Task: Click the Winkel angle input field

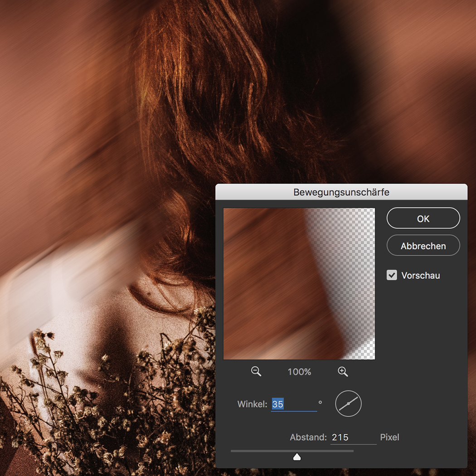Action: click(294, 404)
